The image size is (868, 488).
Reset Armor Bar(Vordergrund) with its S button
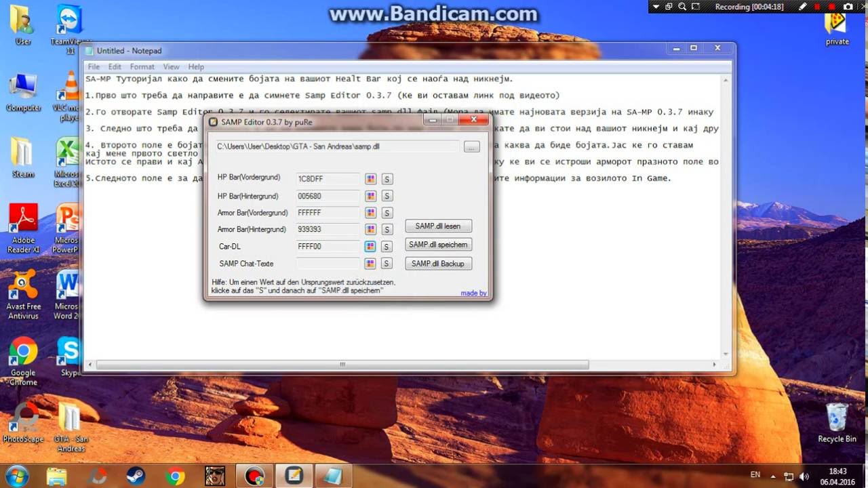click(387, 213)
